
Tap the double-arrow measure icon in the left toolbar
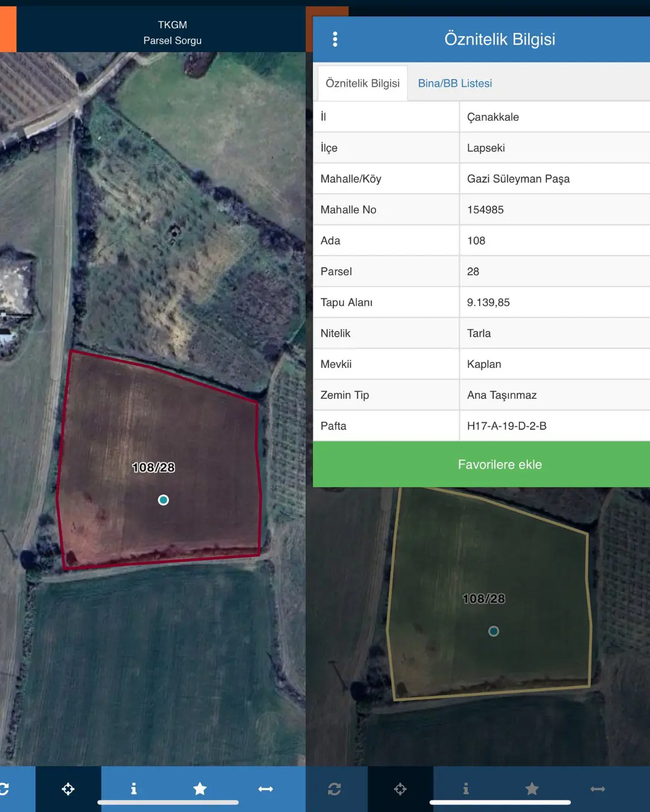(x=265, y=789)
